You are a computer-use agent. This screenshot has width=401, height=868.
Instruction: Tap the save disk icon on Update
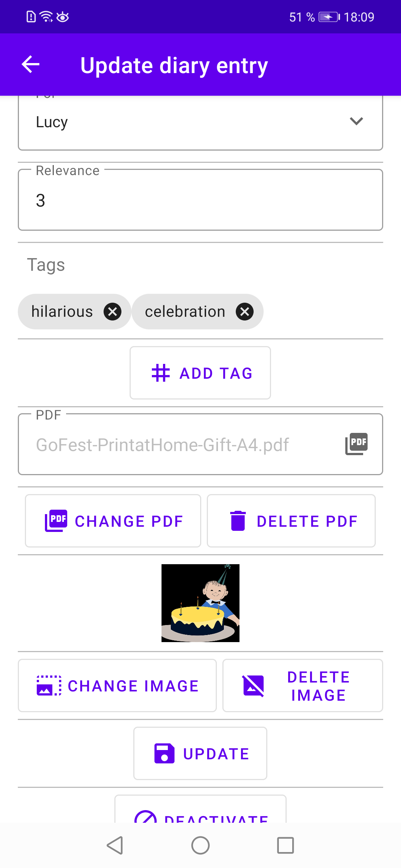[x=164, y=753]
